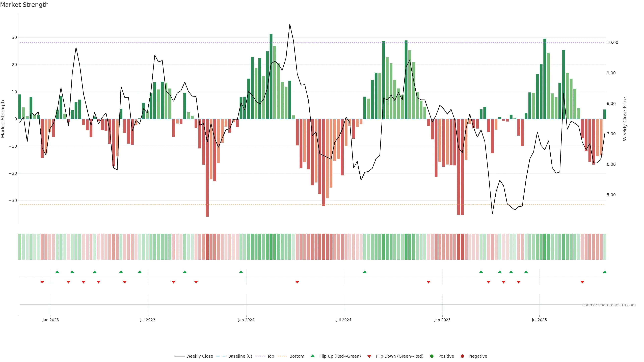This screenshot has width=644, height=362.
Task: Click the first green flip-up triangle marker
Action: click(57, 272)
